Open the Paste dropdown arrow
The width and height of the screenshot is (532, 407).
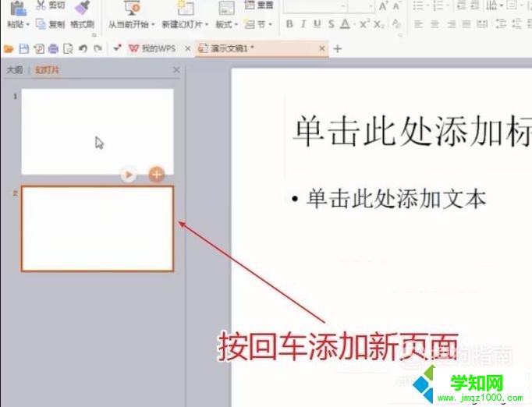pos(28,24)
